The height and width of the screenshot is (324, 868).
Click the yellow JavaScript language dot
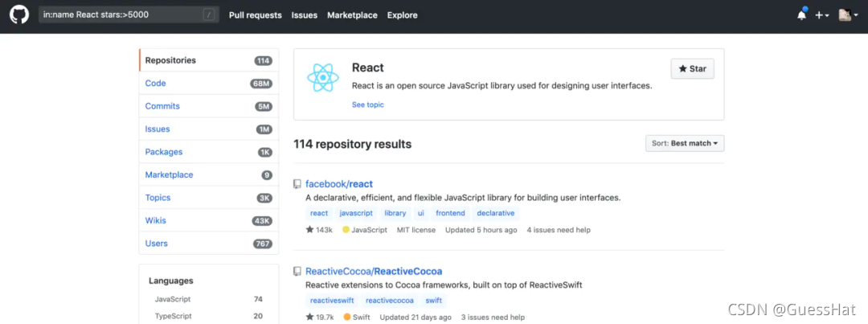click(346, 230)
